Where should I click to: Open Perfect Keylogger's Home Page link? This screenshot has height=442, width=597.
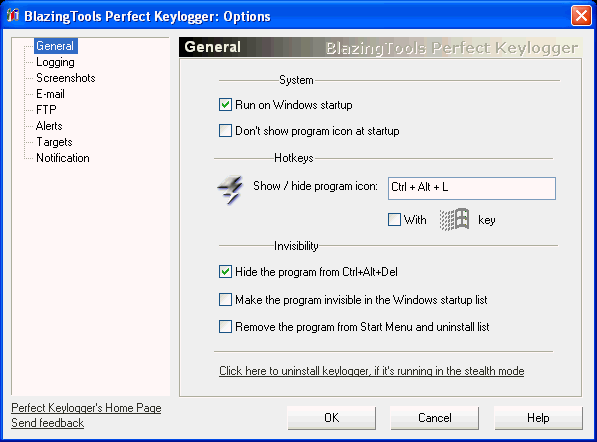click(x=86, y=408)
